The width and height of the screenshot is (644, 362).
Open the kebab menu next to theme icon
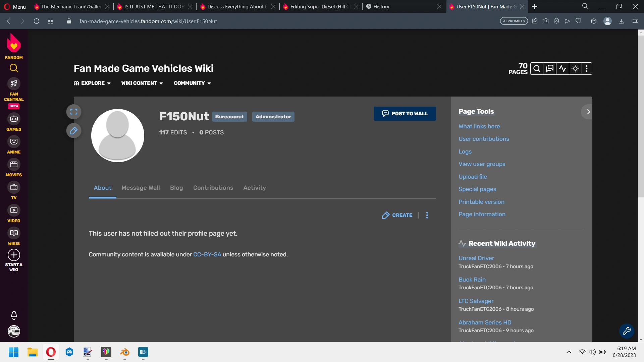point(586,68)
